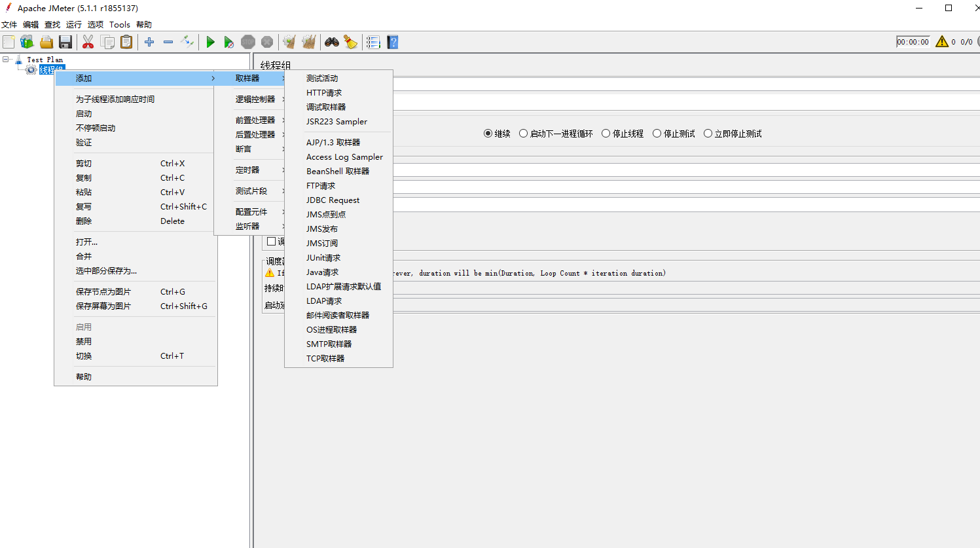Click the grey Stop icon
This screenshot has width=980, height=548.
click(247, 42)
